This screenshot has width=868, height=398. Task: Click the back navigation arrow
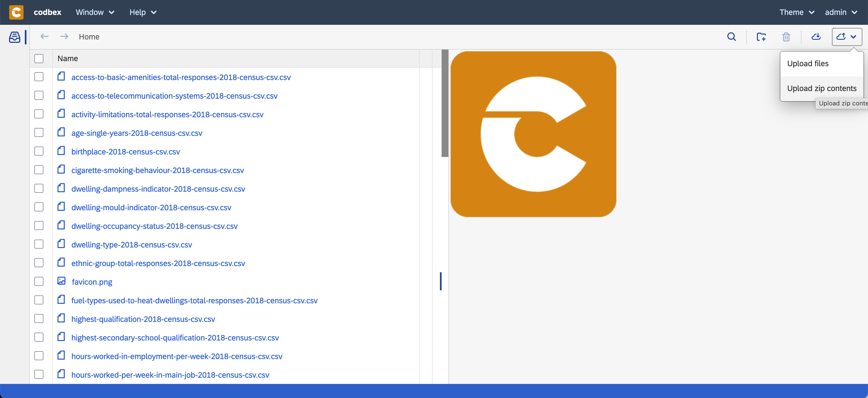45,36
